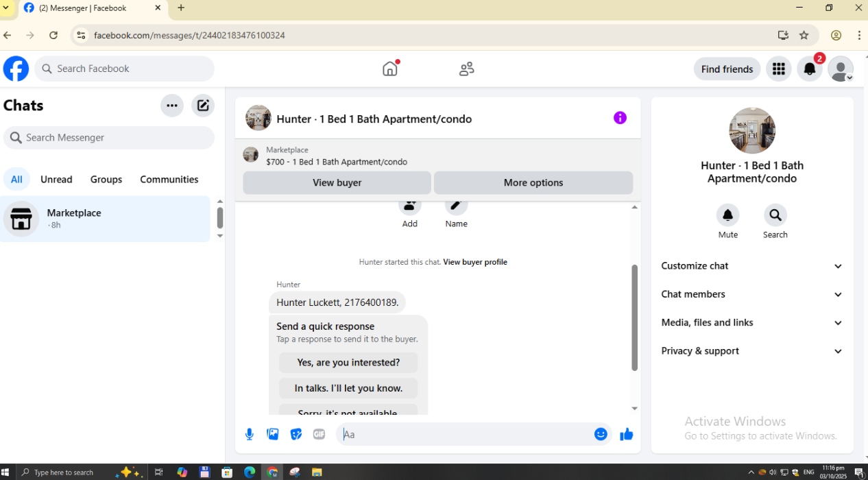The height and width of the screenshot is (480, 868).
Task: Open the View buyer profile link
Action: click(475, 262)
